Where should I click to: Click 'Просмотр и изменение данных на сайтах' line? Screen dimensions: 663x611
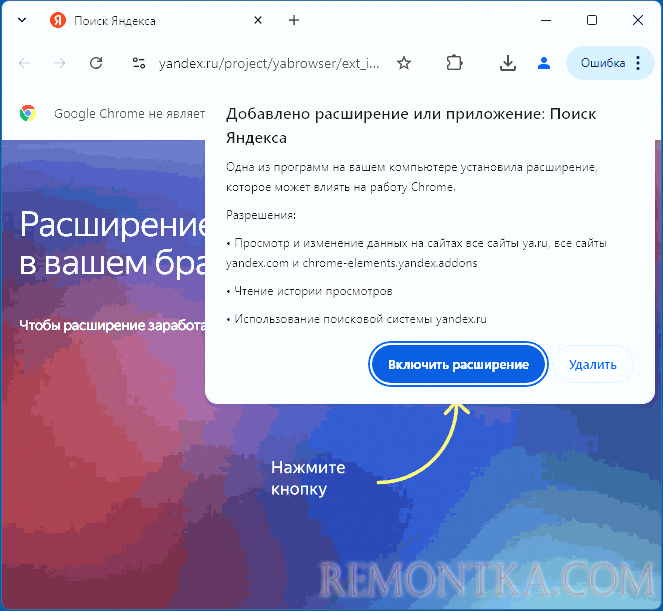tap(416, 253)
